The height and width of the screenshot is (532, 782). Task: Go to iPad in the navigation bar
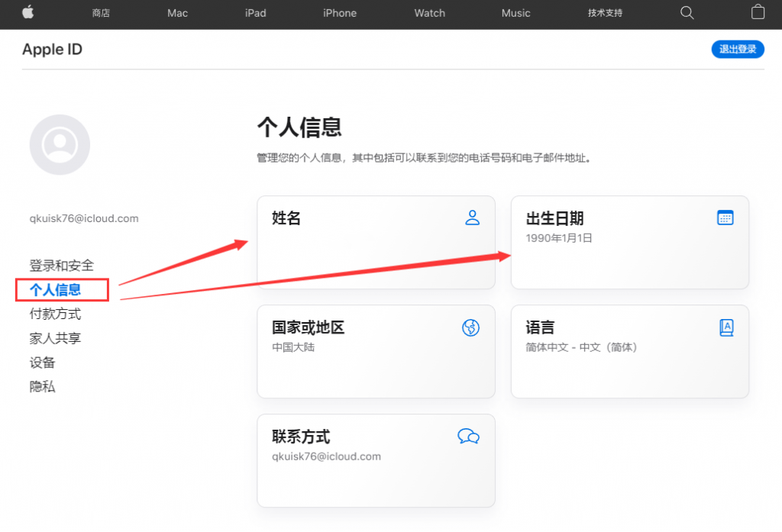255,13
